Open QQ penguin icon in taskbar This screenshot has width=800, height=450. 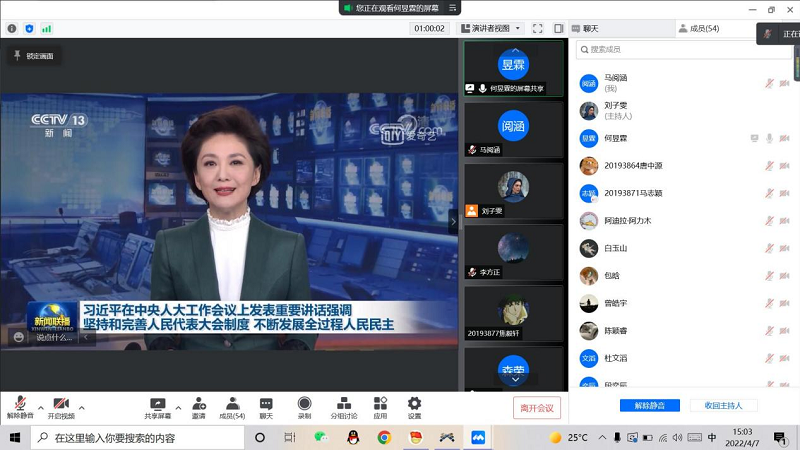point(353,437)
